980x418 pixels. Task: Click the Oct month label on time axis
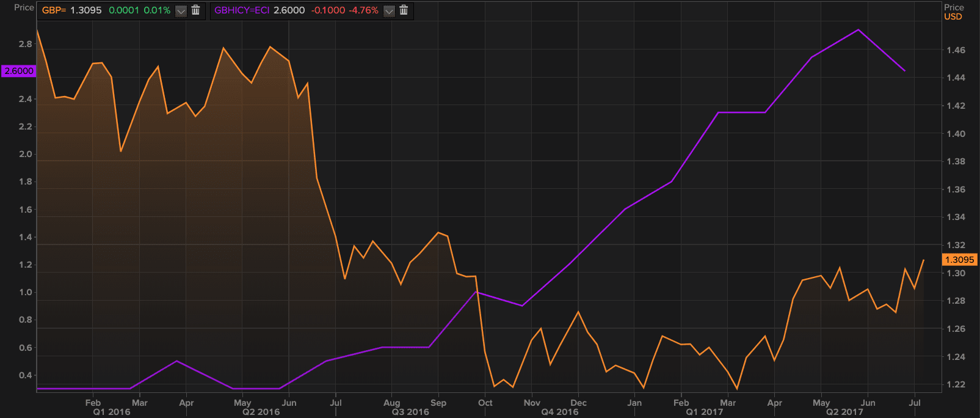pyautogui.click(x=485, y=403)
